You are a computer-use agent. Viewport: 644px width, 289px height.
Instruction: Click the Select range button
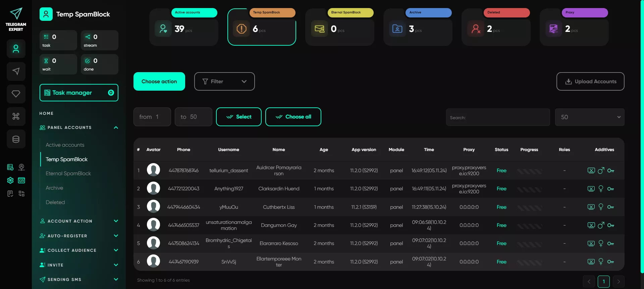pos(239,117)
